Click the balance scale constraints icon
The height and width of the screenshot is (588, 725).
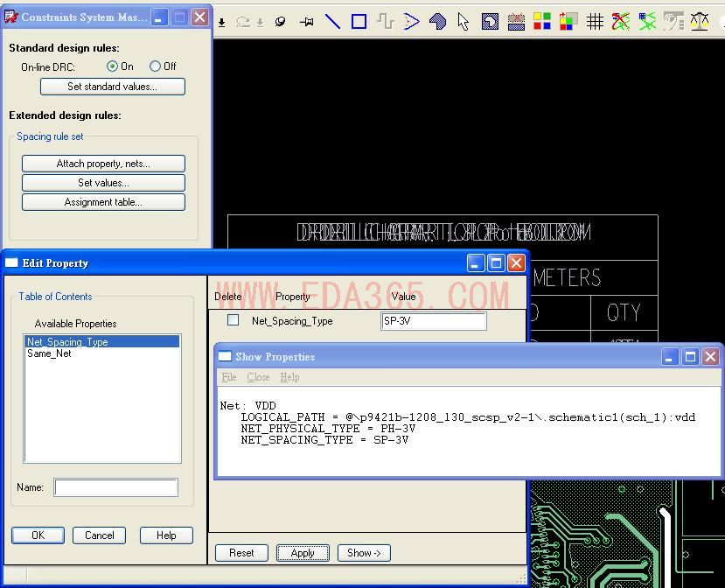click(x=700, y=22)
